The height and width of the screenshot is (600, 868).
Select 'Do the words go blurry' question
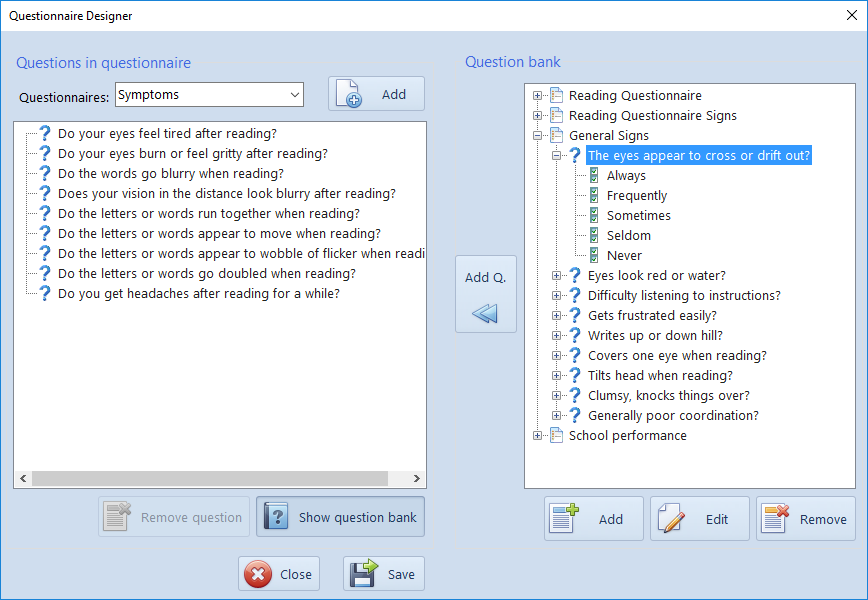pos(170,174)
